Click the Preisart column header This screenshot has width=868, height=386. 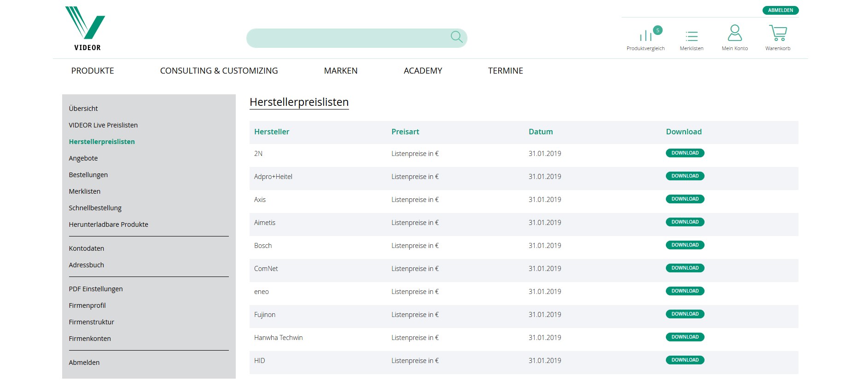tap(405, 132)
